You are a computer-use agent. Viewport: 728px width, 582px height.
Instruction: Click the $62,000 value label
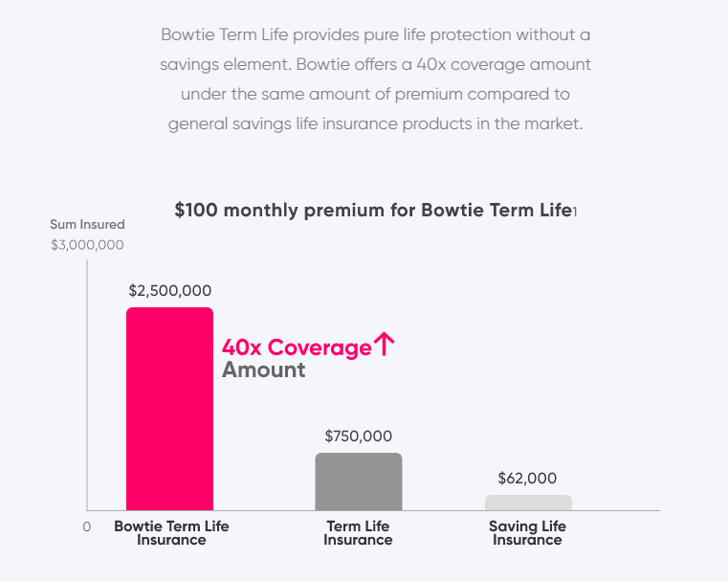pyautogui.click(x=527, y=479)
